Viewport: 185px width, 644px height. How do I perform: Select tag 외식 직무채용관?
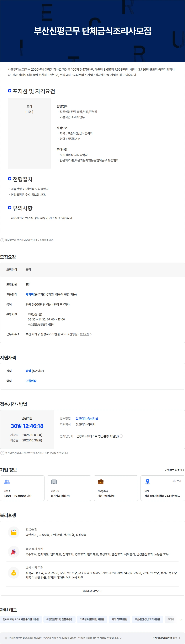[x=119, y=619]
